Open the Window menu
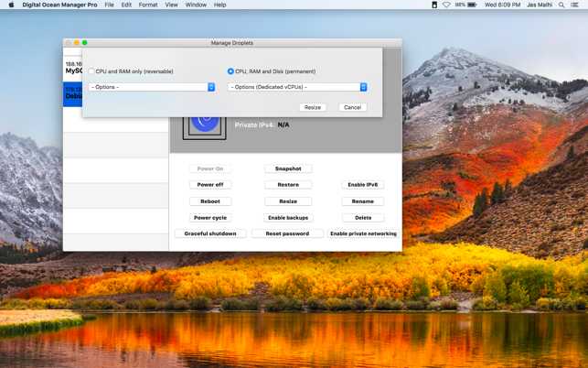The image size is (588, 368). pos(196,5)
